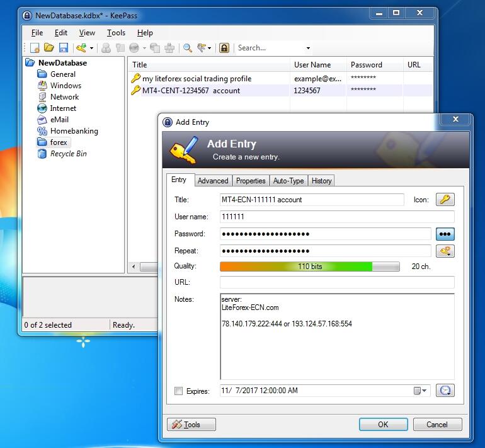Switch to the Advanced tab

coord(213,181)
